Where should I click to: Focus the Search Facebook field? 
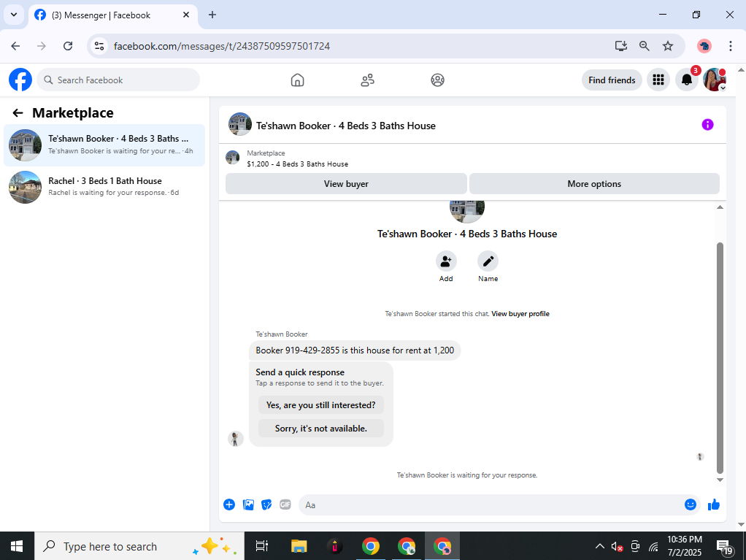(x=118, y=80)
